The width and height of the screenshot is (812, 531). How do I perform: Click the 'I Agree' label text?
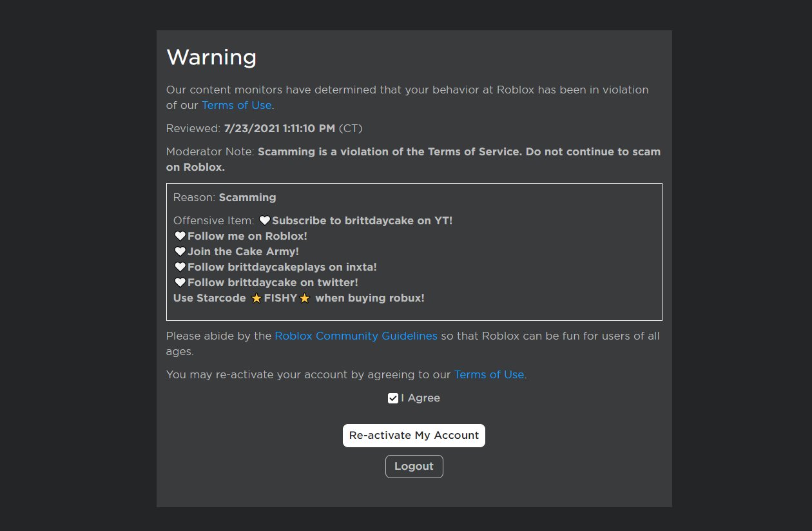click(x=420, y=398)
